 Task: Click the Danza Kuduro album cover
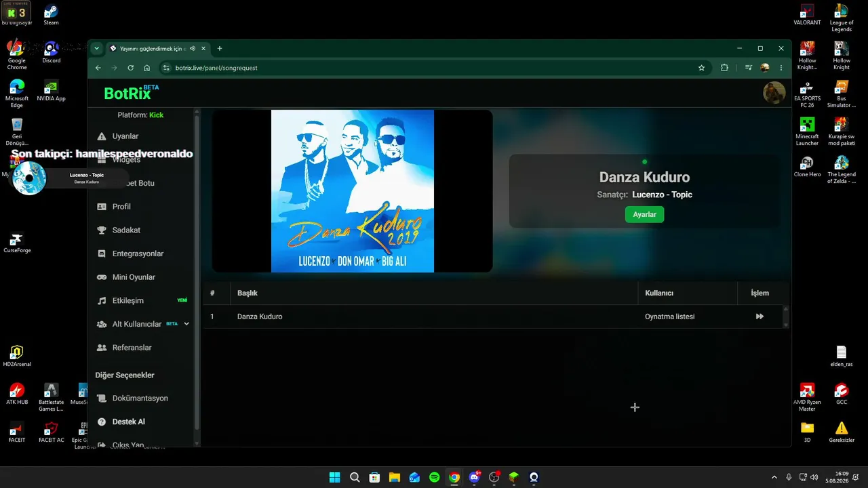coord(353,191)
